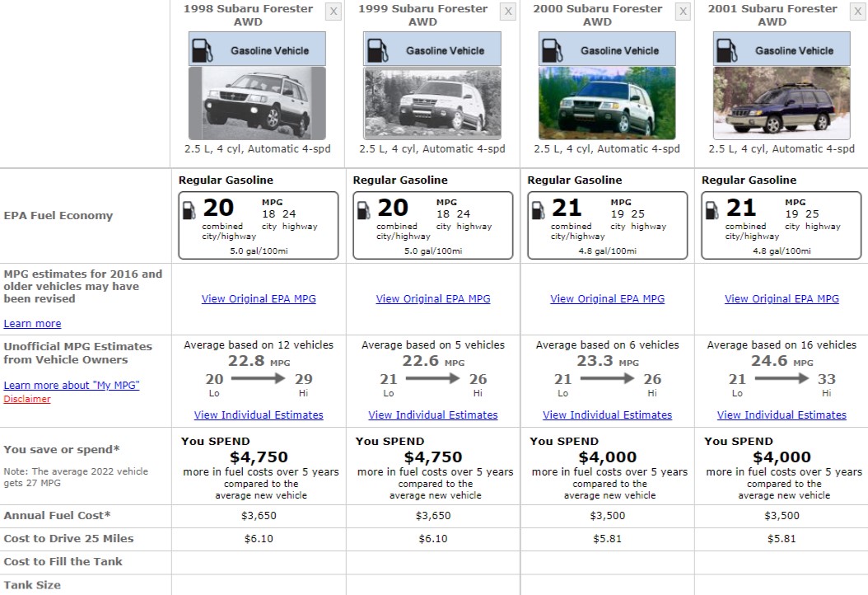View Original EPA MPG for 2001 Forester
868x595 pixels.
click(782, 298)
